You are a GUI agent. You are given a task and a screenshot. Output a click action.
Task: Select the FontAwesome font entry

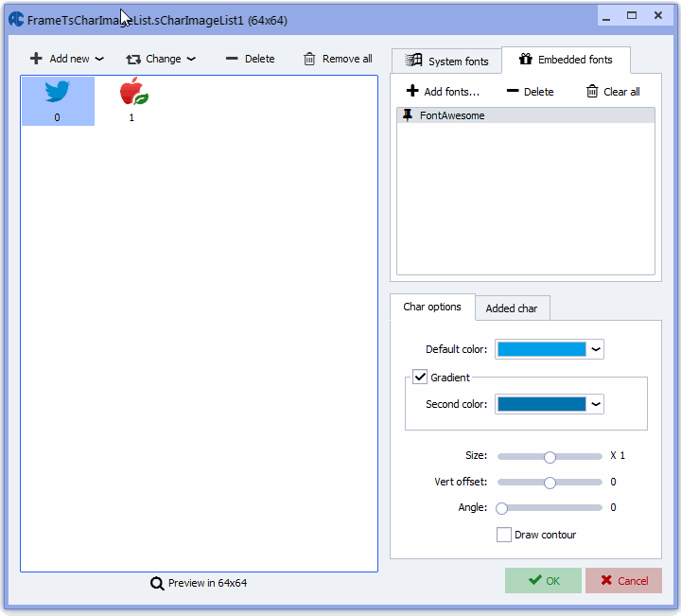click(526, 115)
